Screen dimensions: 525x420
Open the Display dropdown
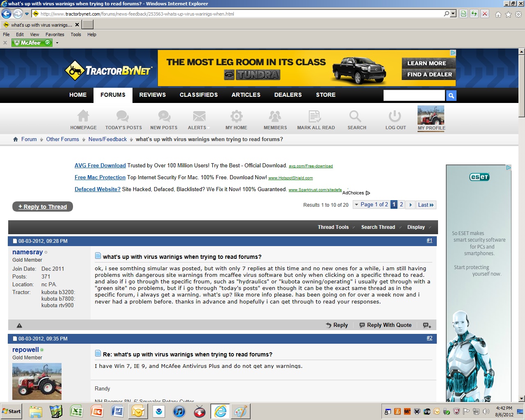point(419,227)
